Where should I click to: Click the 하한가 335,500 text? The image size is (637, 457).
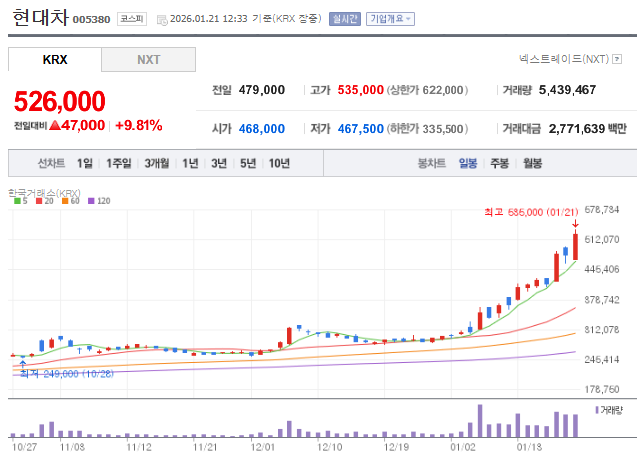427,129
